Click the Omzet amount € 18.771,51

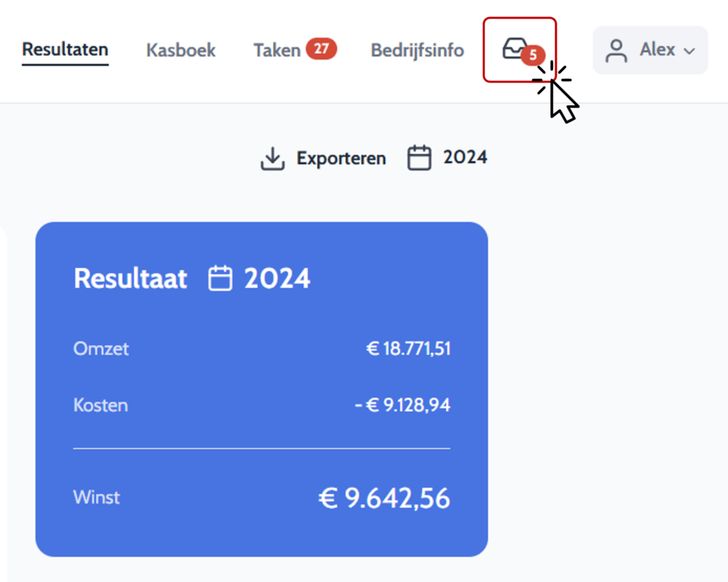point(409,348)
